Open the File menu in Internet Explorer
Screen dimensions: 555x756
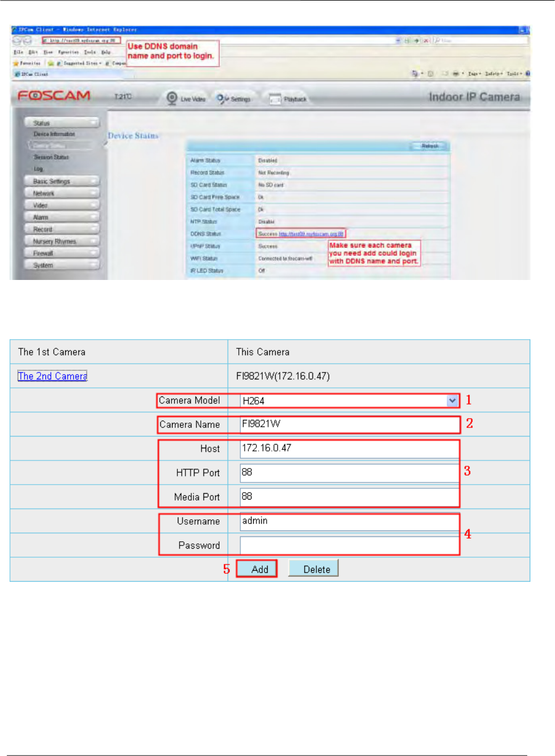pos(18,52)
